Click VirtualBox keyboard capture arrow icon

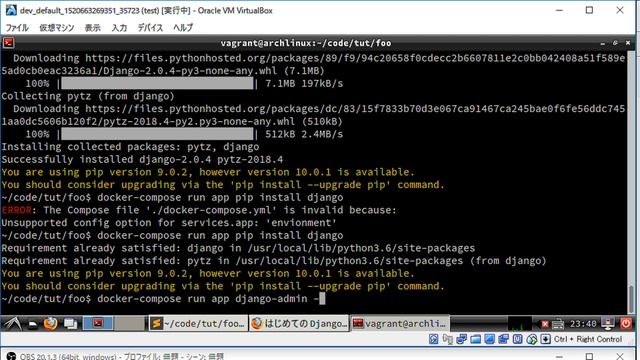coord(545,339)
